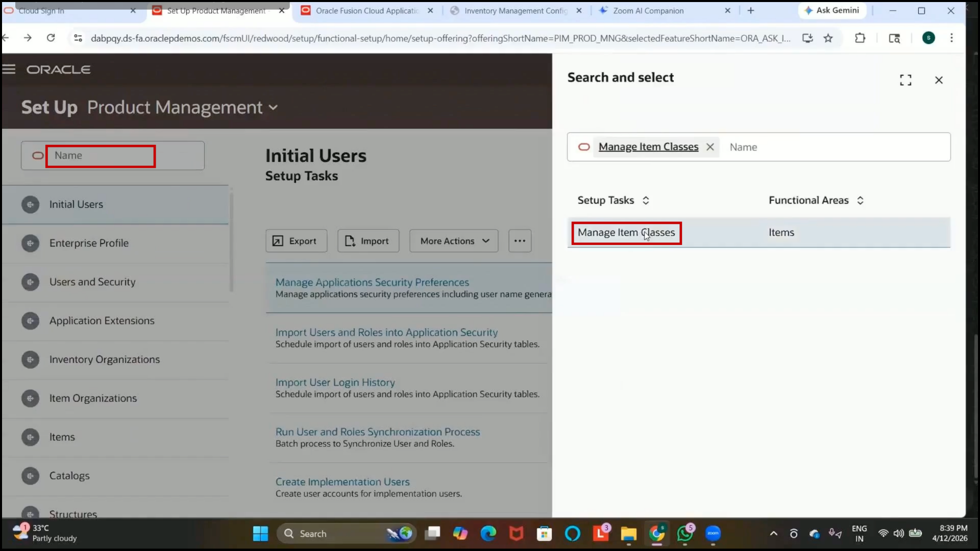Select Inventory Organizations functional area
The height and width of the screenshot is (551, 980).
[115, 360]
